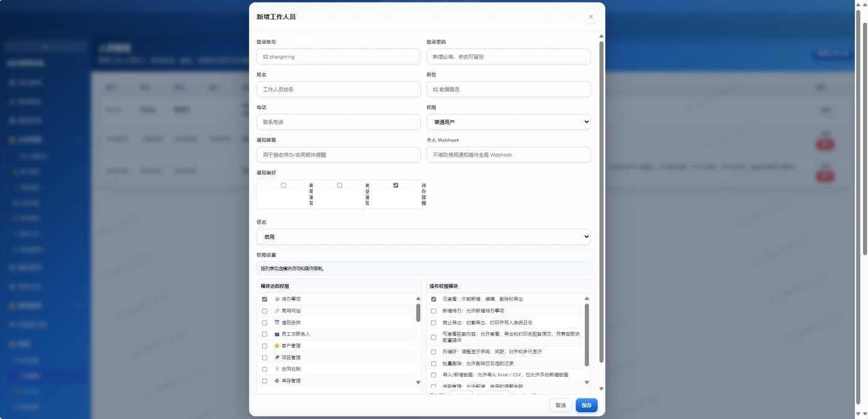
Task: Check the 合同台账 module checkbox
Action: tap(265, 369)
